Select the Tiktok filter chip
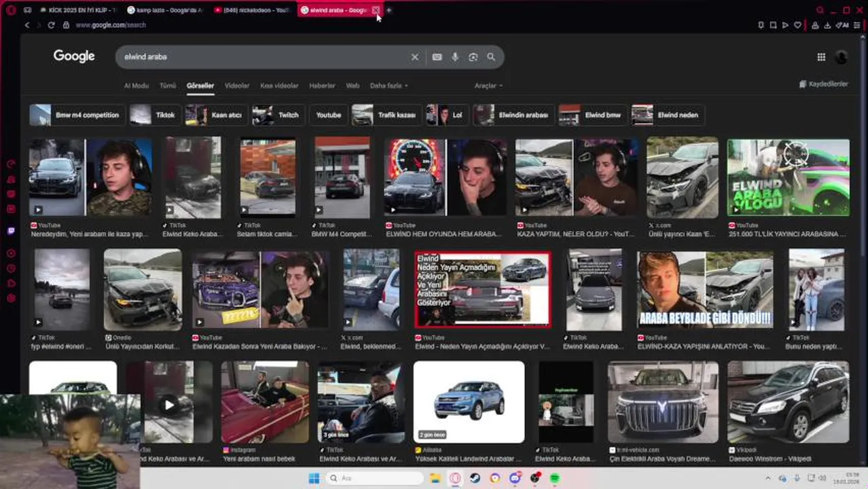 155,115
